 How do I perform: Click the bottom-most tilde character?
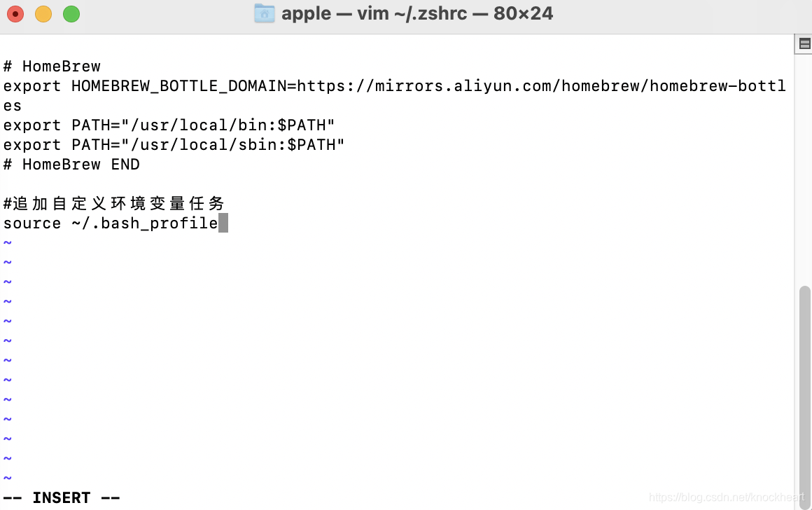tap(7, 478)
